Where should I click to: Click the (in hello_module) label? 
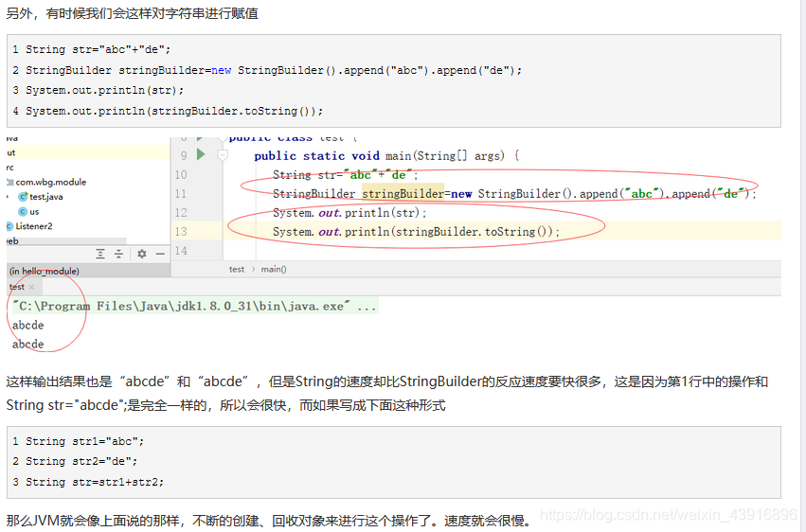[45, 271]
